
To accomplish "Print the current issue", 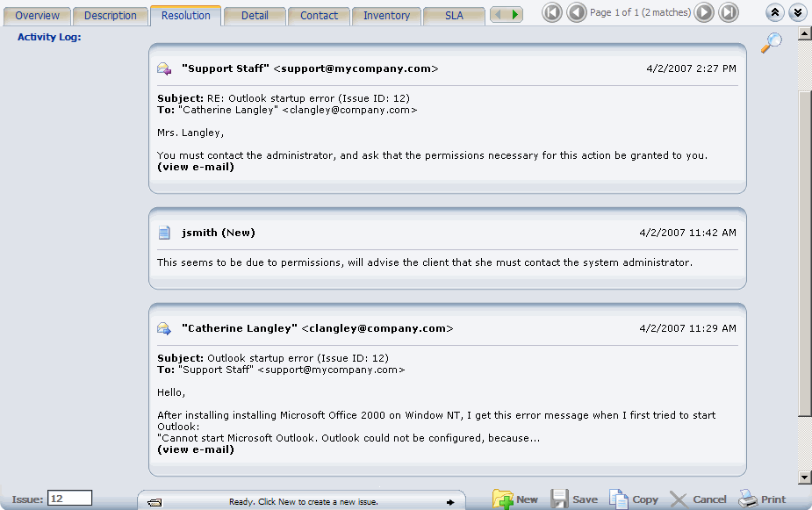I will pyautogui.click(x=762, y=499).
